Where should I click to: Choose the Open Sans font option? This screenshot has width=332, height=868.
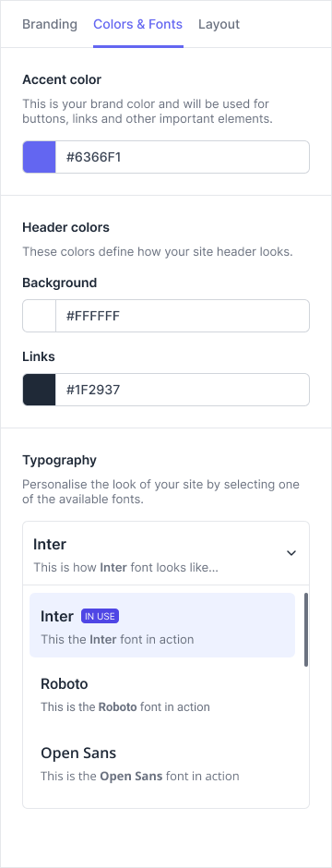[x=162, y=763]
